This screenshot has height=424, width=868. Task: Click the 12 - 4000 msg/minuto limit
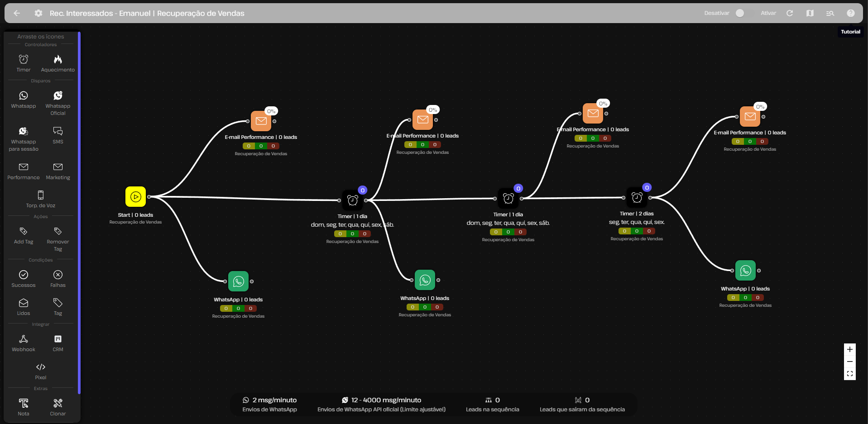tap(382, 400)
